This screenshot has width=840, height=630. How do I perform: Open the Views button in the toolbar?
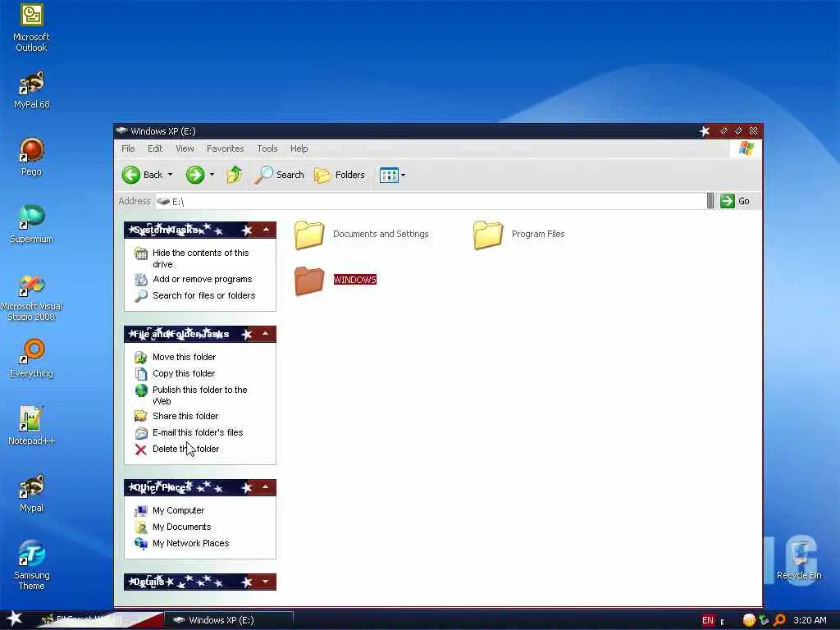click(389, 176)
